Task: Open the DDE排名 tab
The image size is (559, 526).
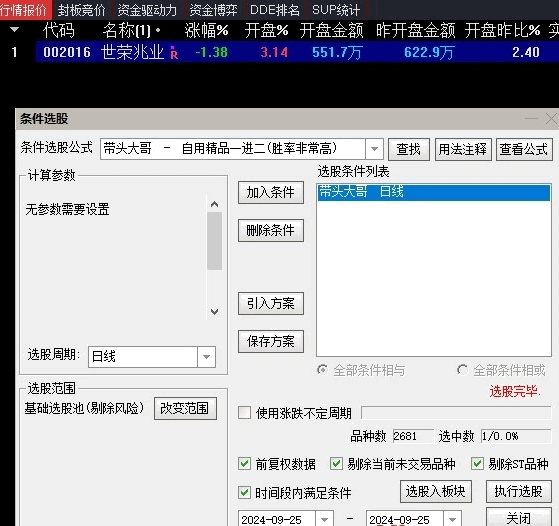Action: (x=275, y=10)
